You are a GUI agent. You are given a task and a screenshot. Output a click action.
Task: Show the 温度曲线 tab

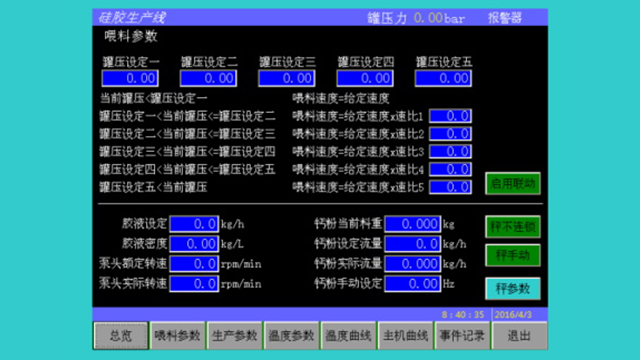click(349, 336)
